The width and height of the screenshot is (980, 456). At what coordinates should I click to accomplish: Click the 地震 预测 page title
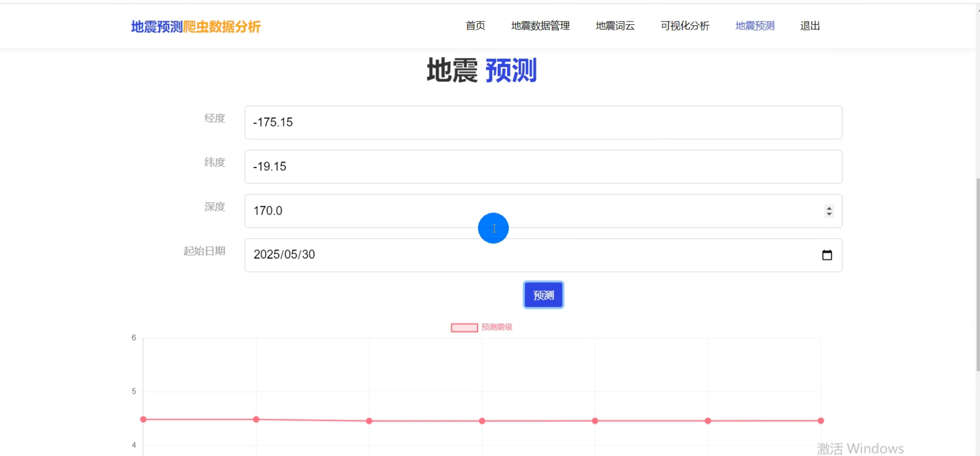point(481,72)
